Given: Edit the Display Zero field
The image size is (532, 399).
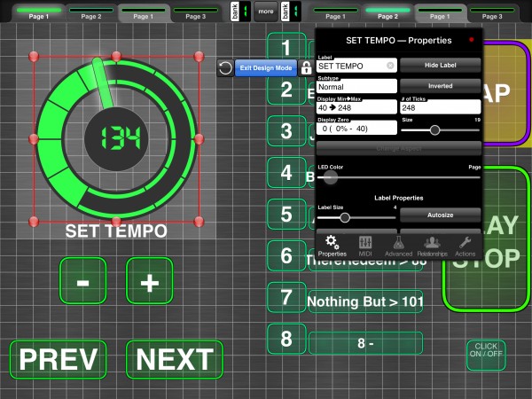Looking at the screenshot, I should point(356,129).
